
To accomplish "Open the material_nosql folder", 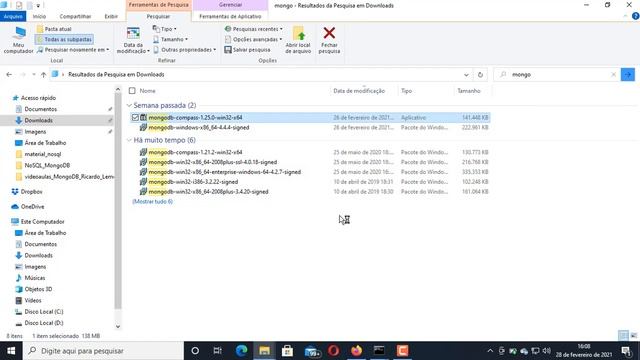I will pyautogui.click(x=42, y=154).
